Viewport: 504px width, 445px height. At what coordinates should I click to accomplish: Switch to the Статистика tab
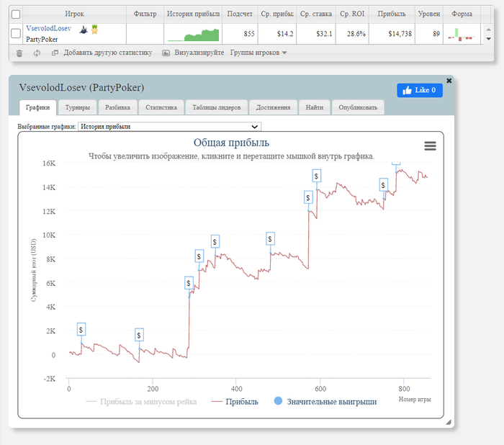[x=161, y=107]
